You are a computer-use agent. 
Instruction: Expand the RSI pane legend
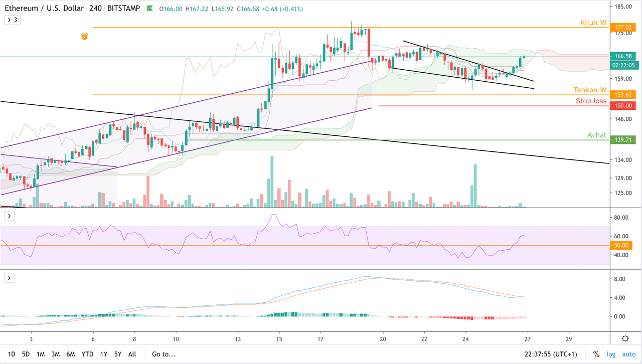(x=10, y=216)
